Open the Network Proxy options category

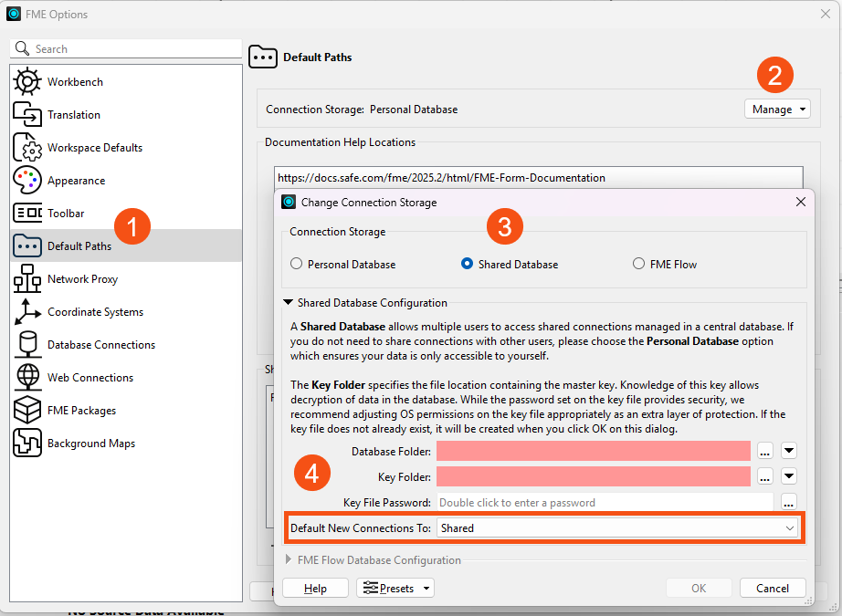(x=126, y=279)
